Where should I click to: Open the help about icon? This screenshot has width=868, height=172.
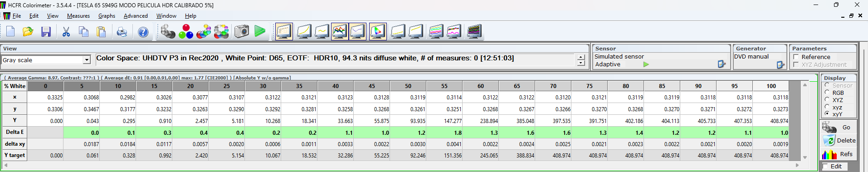coord(143,32)
